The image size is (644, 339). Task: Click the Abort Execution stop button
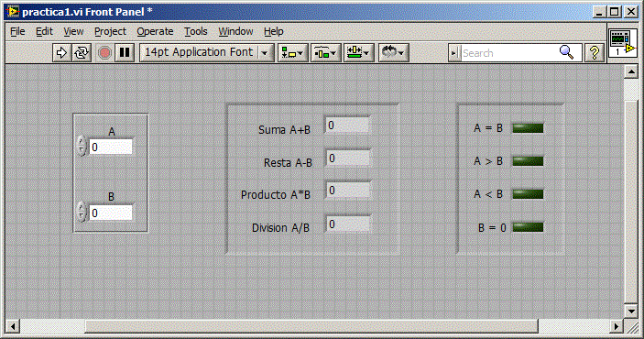104,52
